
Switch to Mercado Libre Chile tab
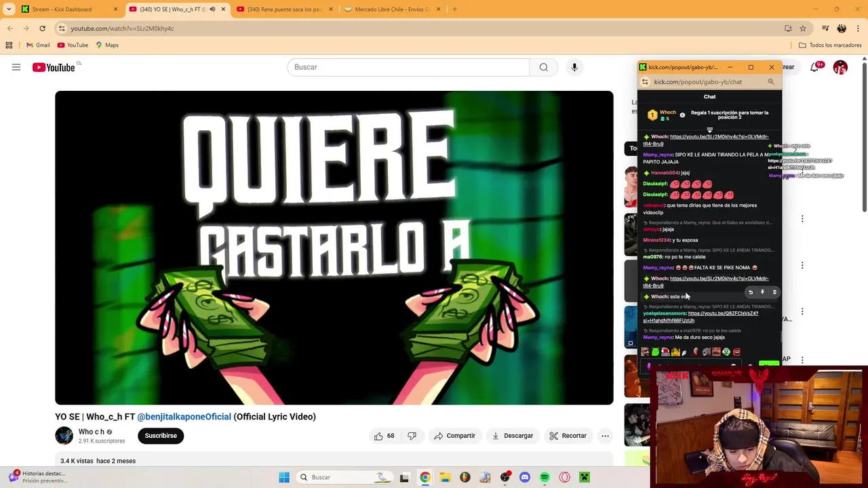click(x=392, y=9)
